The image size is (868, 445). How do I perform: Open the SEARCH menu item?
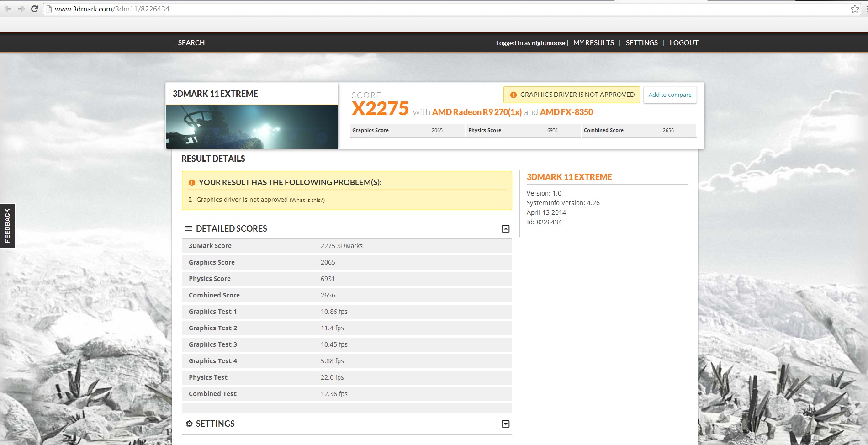191,43
